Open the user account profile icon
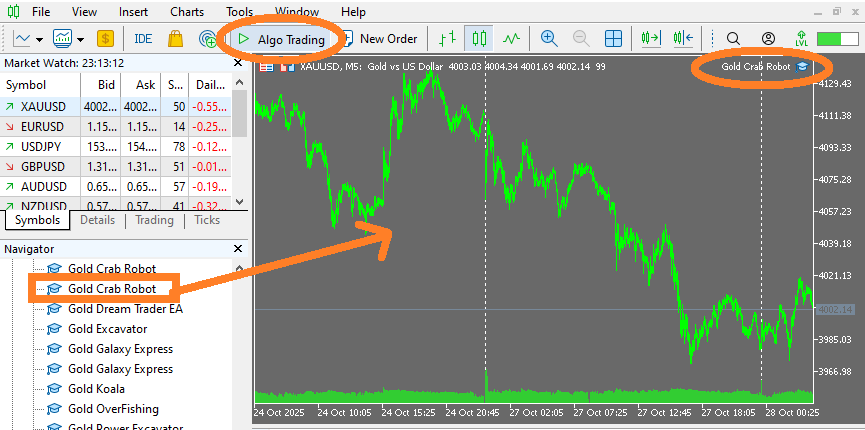Image resolution: width=865 pixels, height=430 pixels. pyautogui.click(x=768, y=39)
